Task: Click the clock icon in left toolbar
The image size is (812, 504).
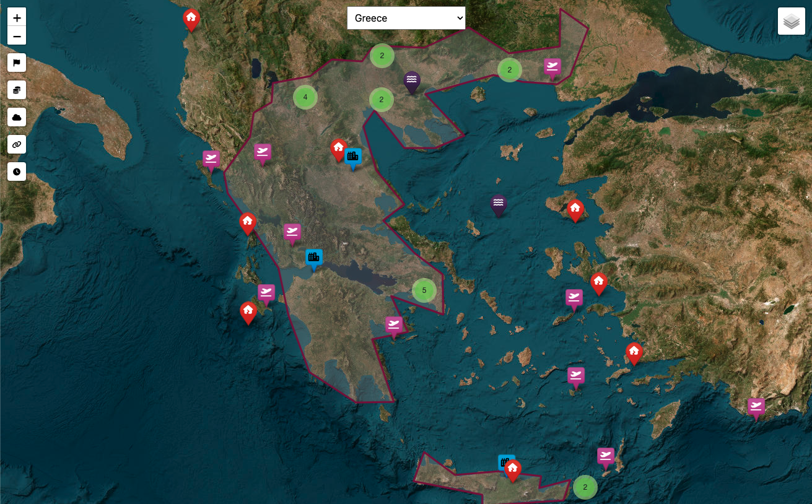Action: click(17, 172)
